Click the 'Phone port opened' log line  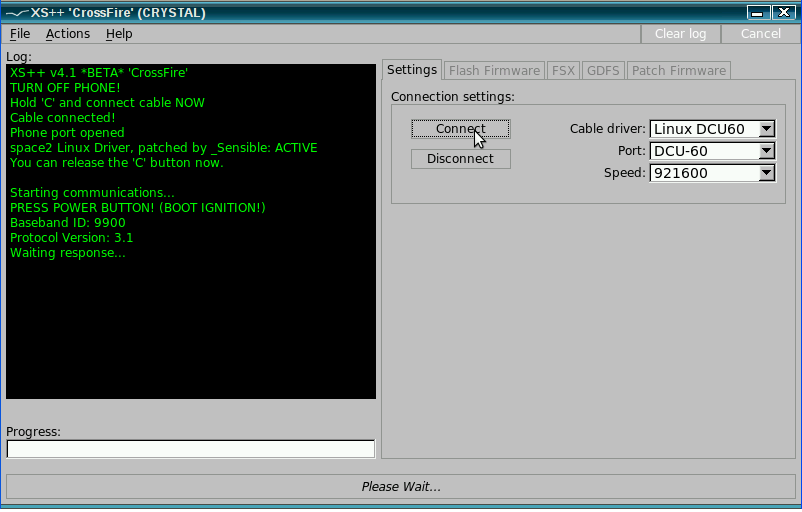coord(67,133)
